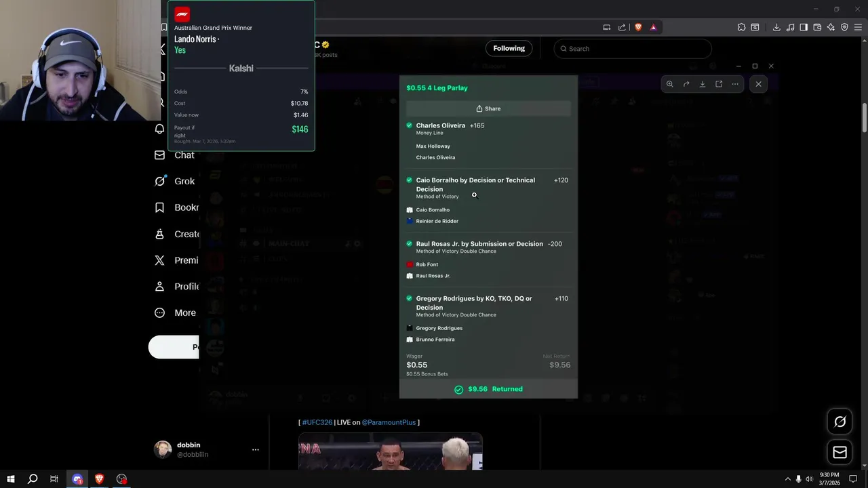Open Creator Studio item in the X sidebar

click(x=176, y=234)
